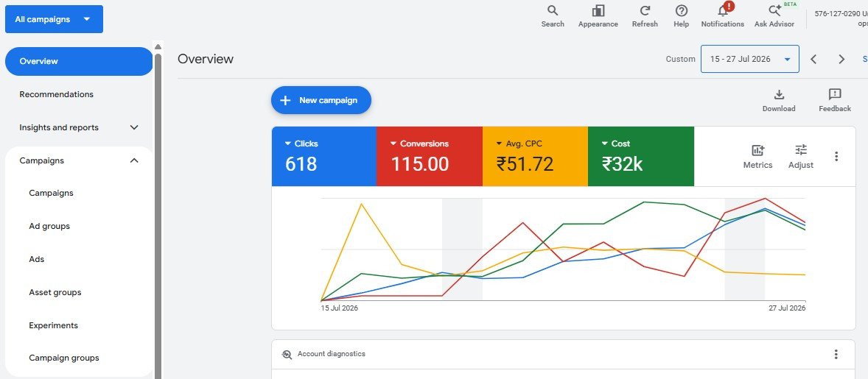This screenshot has width=868, height=379.
Task: Click the New campaign button
Action: tap(321, 100)
